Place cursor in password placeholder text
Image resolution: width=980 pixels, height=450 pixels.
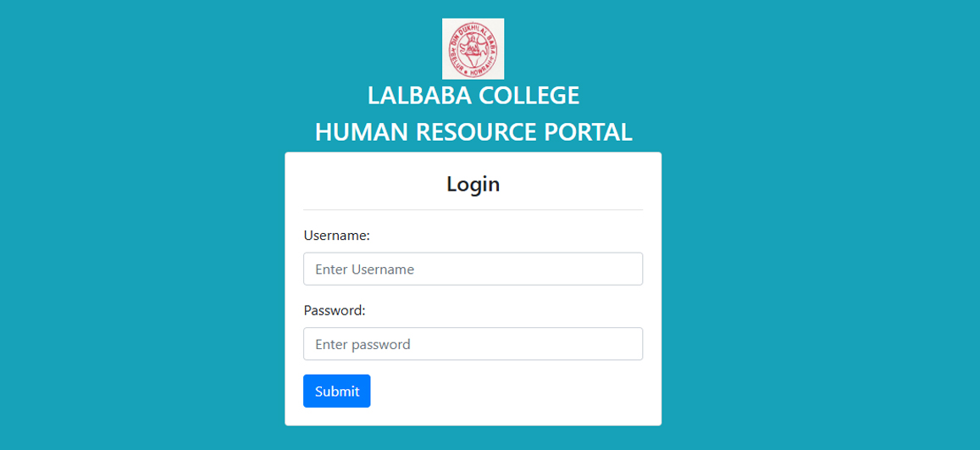pyautogui.click(x=363, y=344)
